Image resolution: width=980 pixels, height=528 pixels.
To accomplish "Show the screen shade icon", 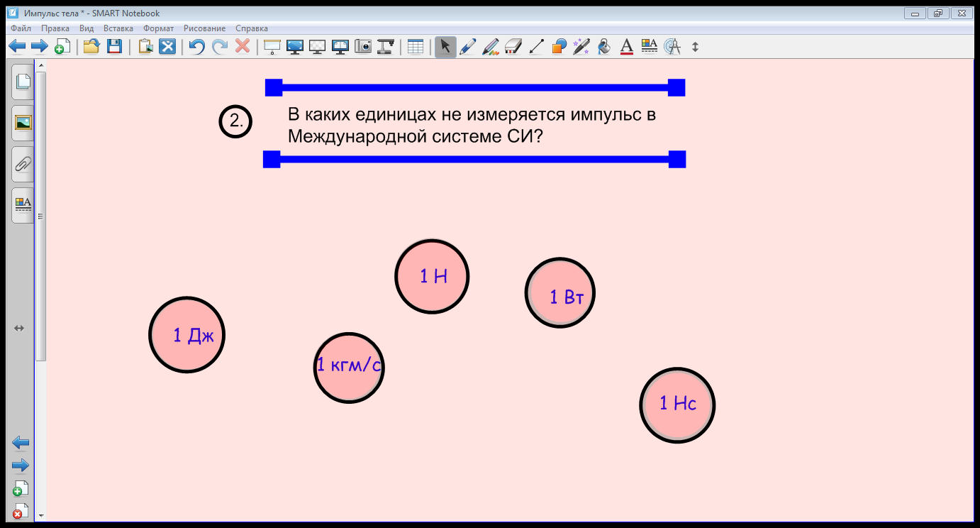I will point(272,47).
